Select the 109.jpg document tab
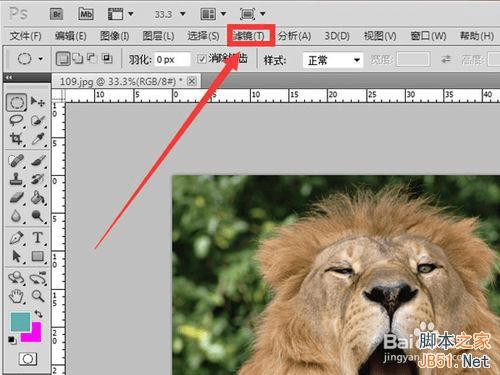This screenshot has height=375, width=500. point(121,81)
